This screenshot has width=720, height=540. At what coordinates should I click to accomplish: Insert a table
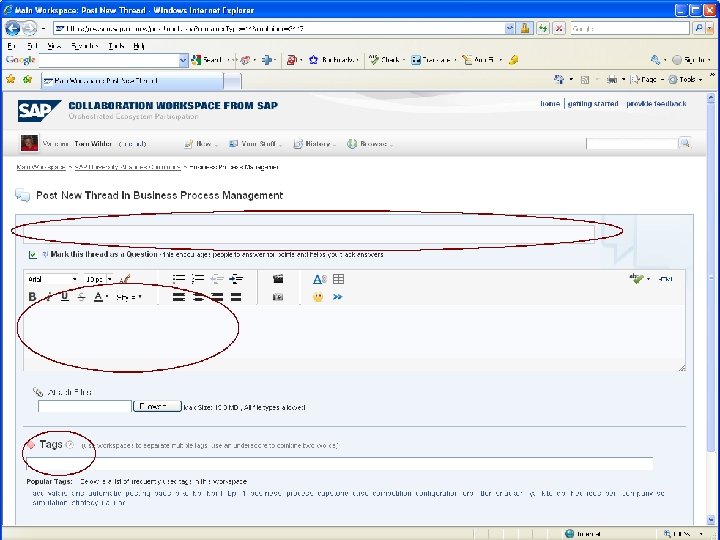(338, 279)
